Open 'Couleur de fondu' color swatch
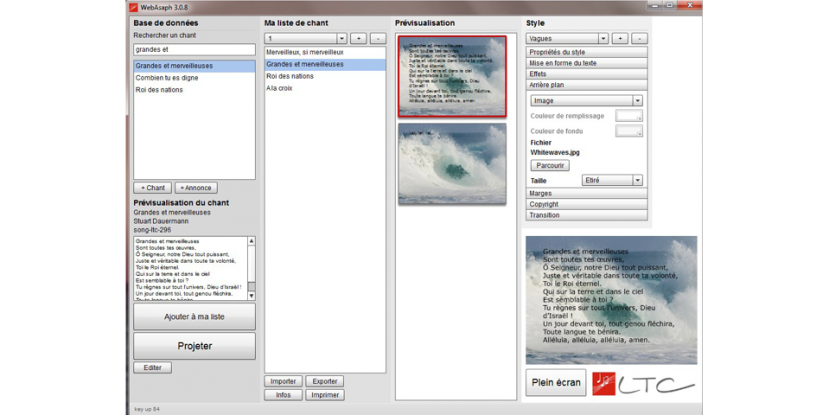829x415 pixels. pos(629,131)
